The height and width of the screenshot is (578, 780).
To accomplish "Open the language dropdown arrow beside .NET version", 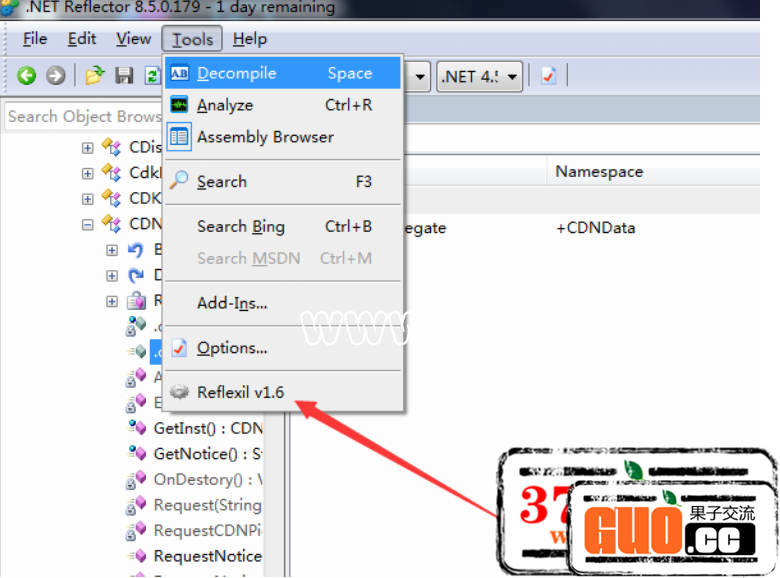I will (x=419, y=77).
